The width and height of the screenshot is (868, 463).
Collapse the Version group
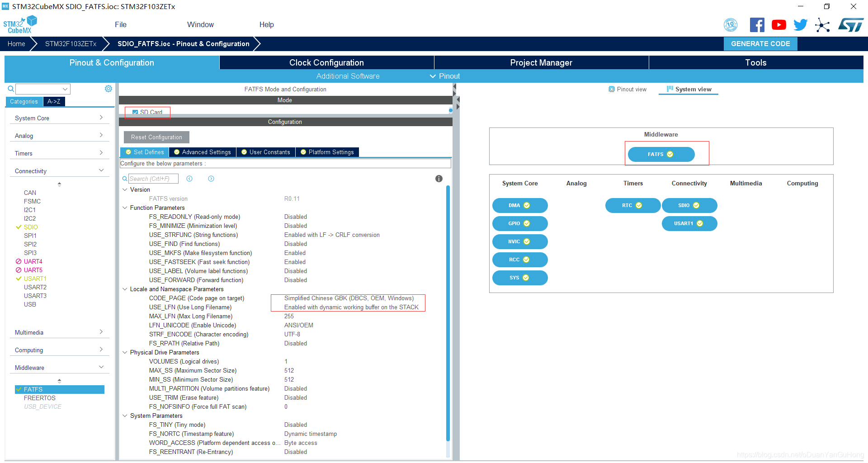click(x=125, y=189)
